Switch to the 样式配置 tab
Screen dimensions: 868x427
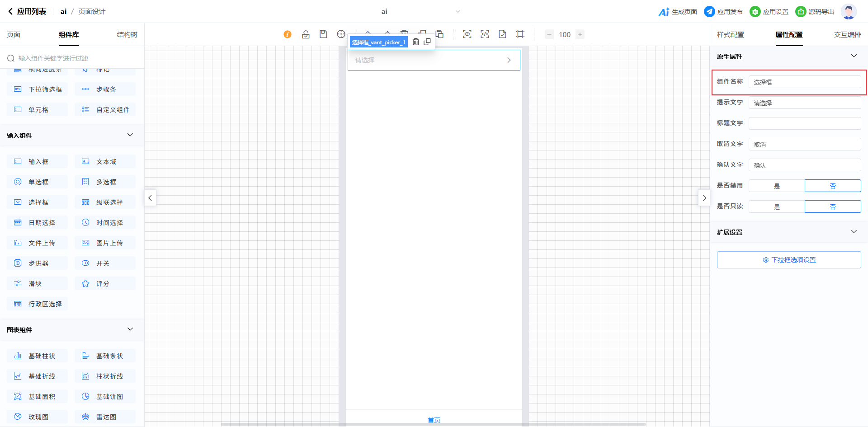pos(730,35)
